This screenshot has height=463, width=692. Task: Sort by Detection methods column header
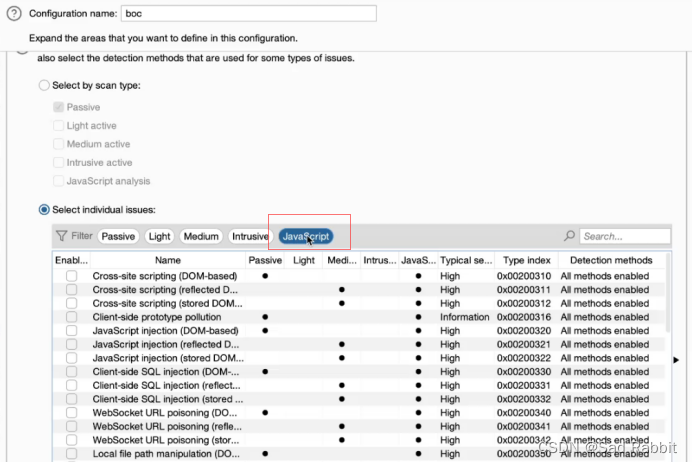coord(611,260)
